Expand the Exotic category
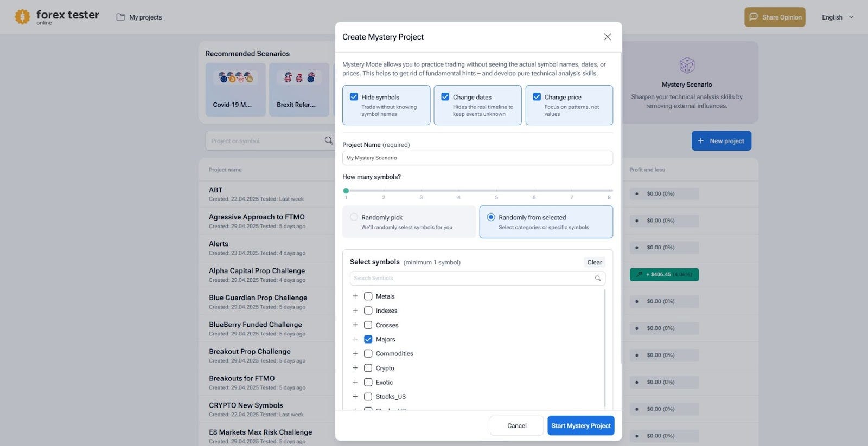 [x=355, y=382]
